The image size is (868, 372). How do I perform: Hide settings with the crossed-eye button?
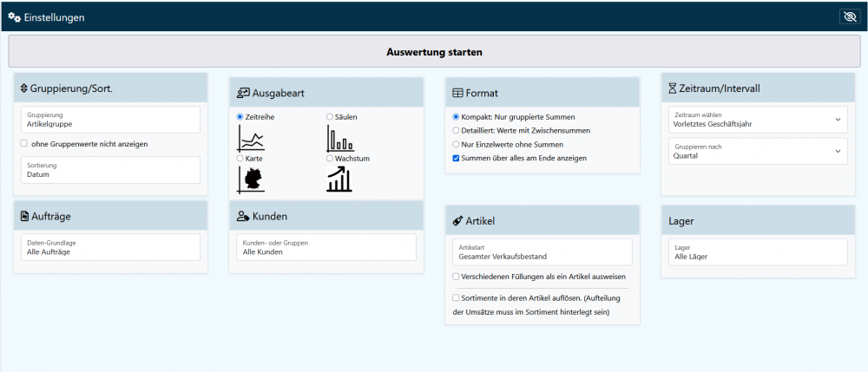[x=848, y=17]
